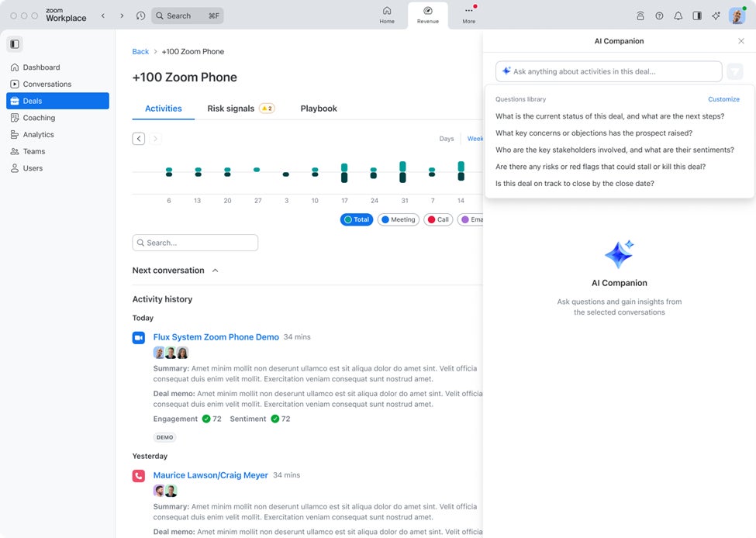Toggle the Meeting activity filter
The height and width of the screenshot is (538, 756).
399,219
